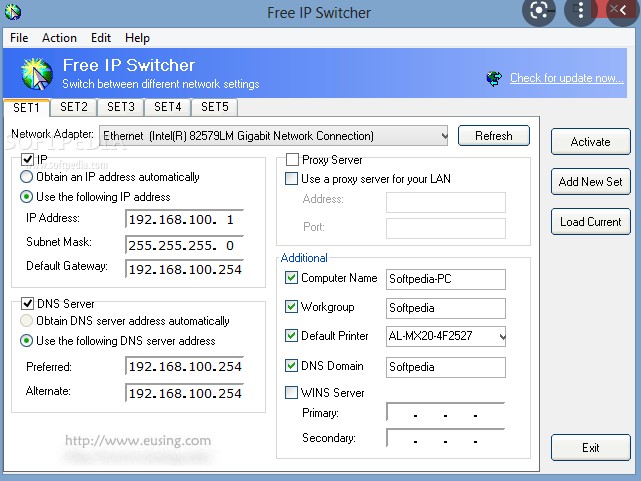Click the Activate button
This screenshot has height=481, width=641.
pos(590,142)
